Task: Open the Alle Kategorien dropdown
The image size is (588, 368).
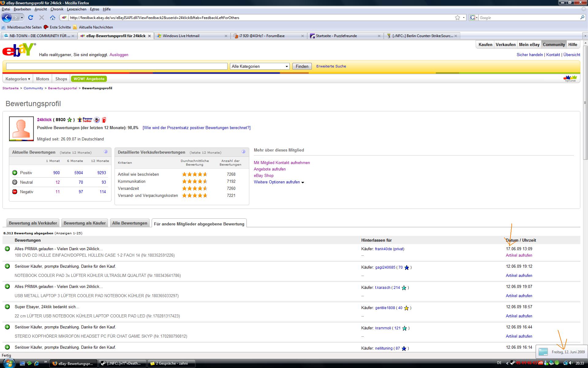Action: [x=259, y=66]
